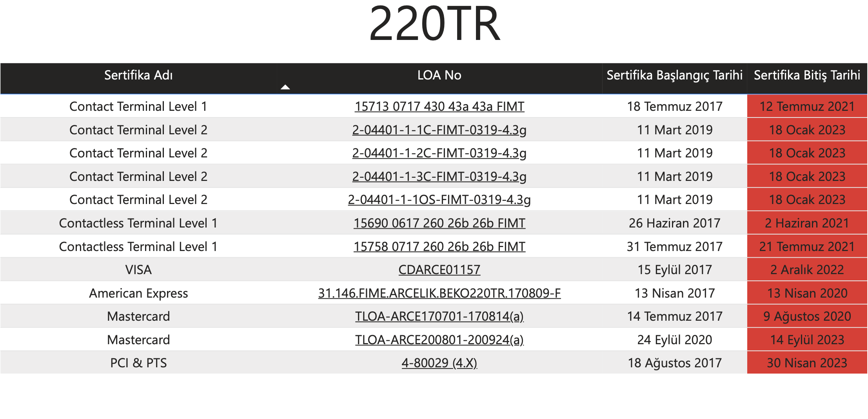Open link 15758 0717 260 26b 26b FIMT
This screenshot has height=419, width=868.
(439, 247)
